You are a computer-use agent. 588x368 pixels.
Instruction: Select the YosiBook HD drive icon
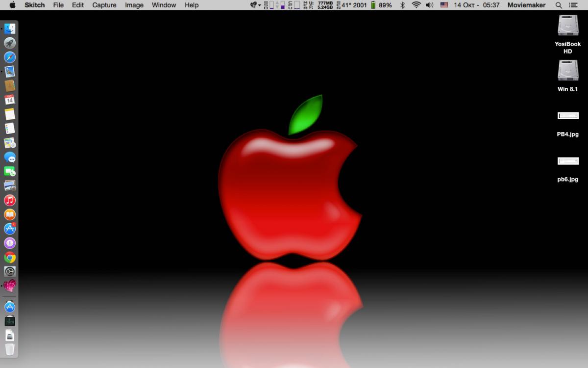[x=568, y=25]
